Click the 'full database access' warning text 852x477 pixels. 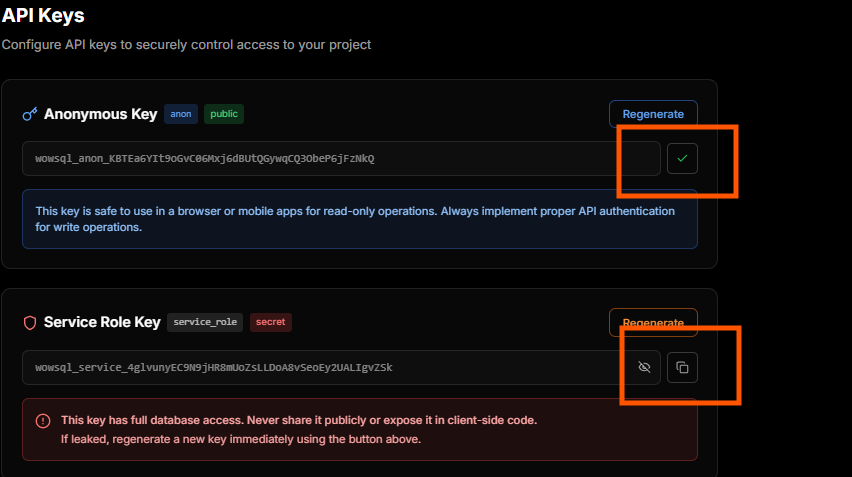tap(299, 420)
